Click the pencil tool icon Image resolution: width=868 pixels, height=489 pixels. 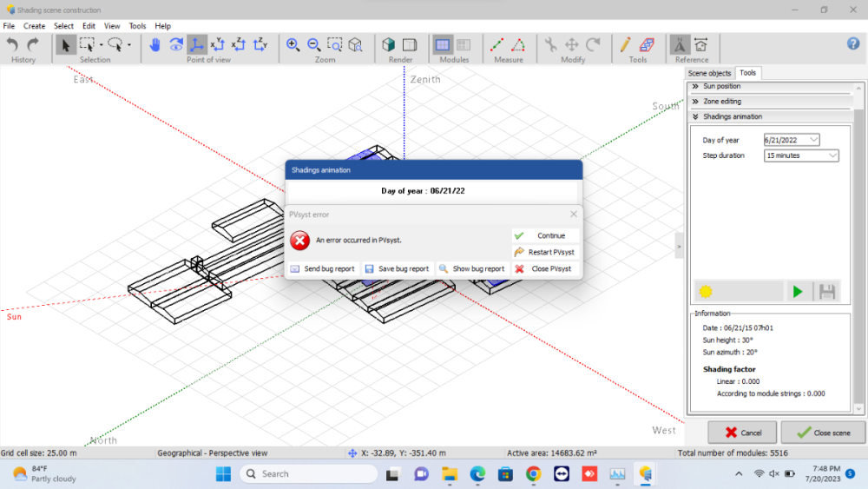626,45
